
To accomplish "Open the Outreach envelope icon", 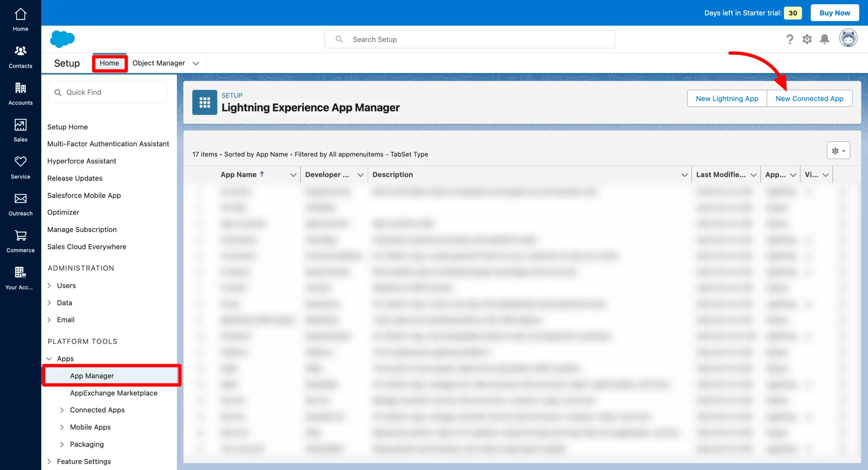I will [x=20, y=199].
